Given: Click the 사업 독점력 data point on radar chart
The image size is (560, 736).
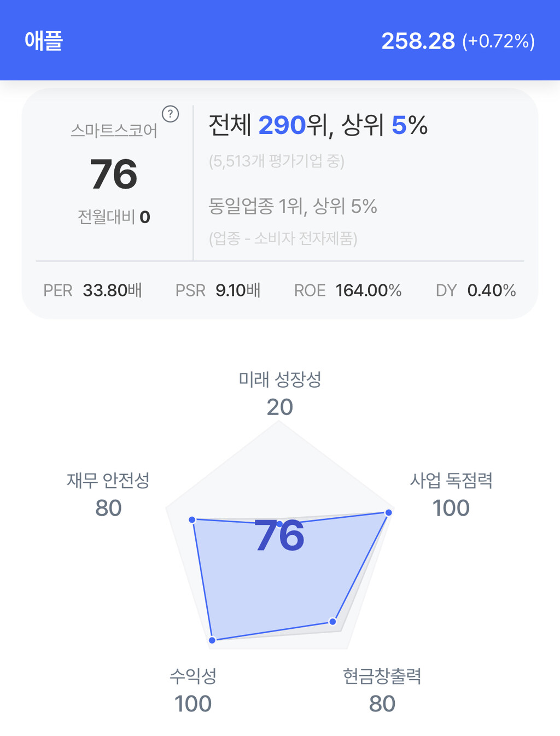Looking at the screenshot, I should pos(389,512).
